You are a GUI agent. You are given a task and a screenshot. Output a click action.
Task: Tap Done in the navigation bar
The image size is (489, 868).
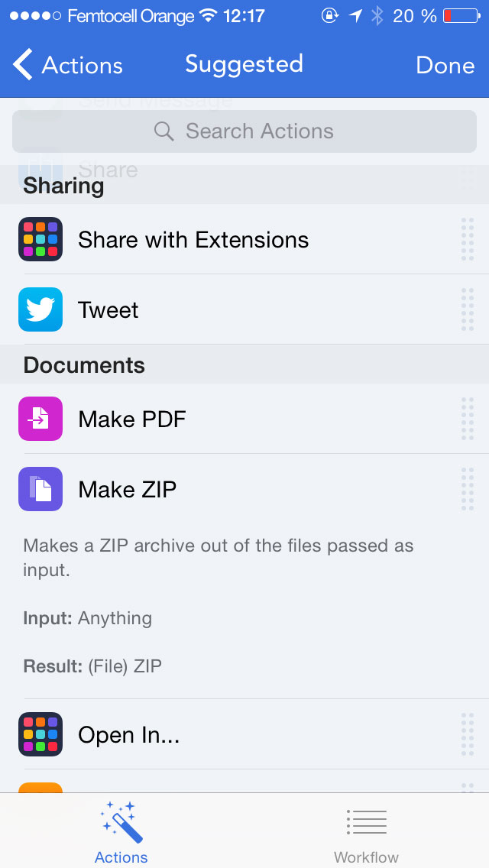[445, 65]
